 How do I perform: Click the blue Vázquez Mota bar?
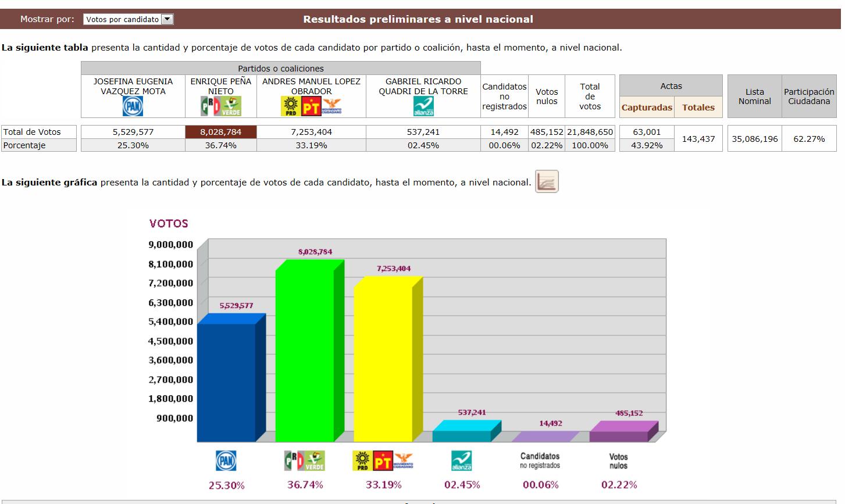226,383
